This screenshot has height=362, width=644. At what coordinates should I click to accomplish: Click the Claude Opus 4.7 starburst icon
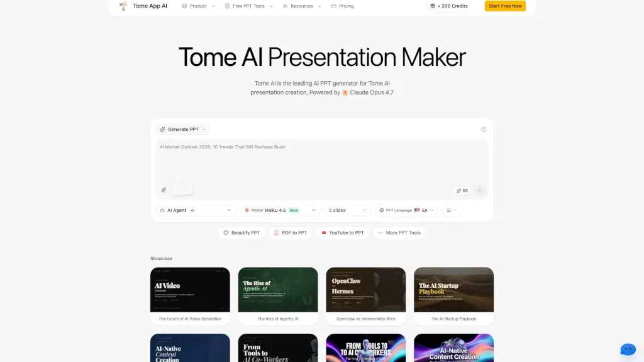coord(345,93)
